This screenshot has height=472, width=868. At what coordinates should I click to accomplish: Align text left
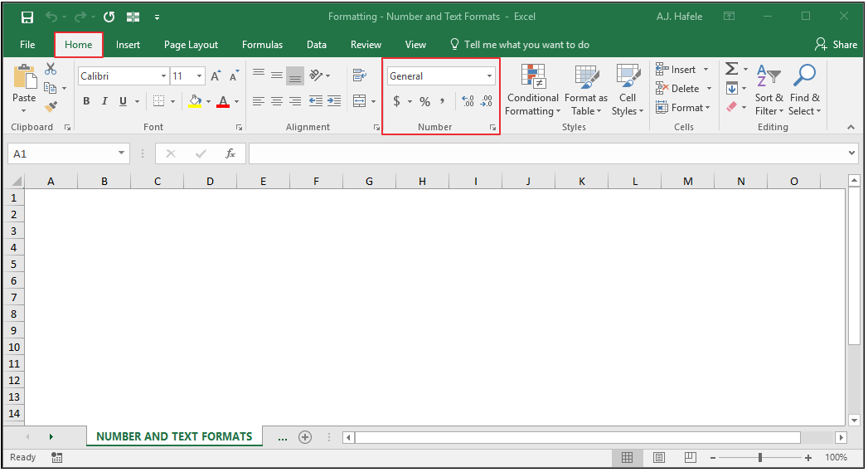[x=259, y=101]
